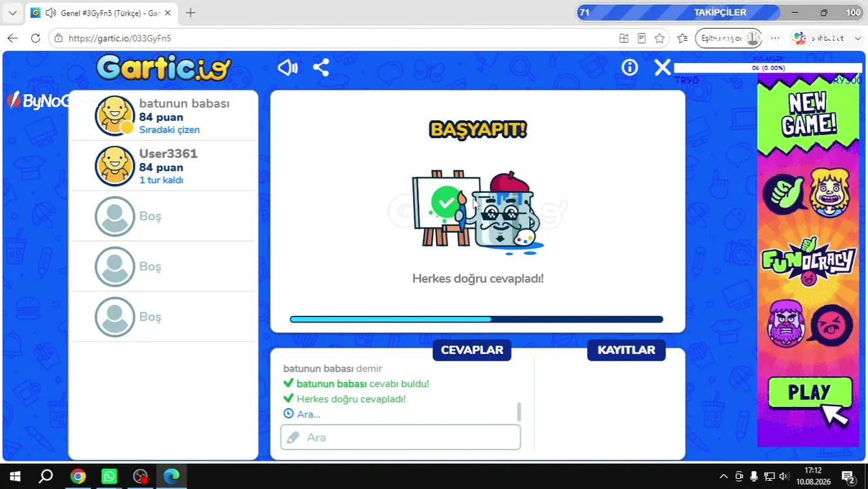This screenshot has height=489, width=868.
Task: Click 'batunun babası cevabı buldu!' chat message
Action: coord(363,384)
